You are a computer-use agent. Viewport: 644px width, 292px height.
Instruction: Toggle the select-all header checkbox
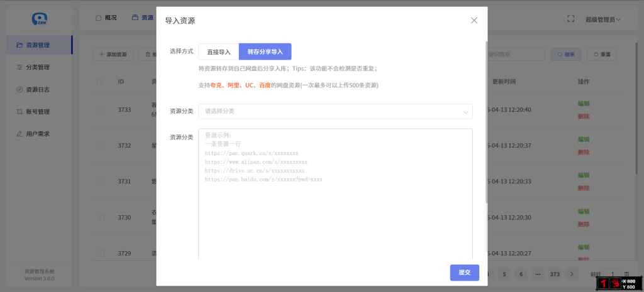tap(100, 82)
